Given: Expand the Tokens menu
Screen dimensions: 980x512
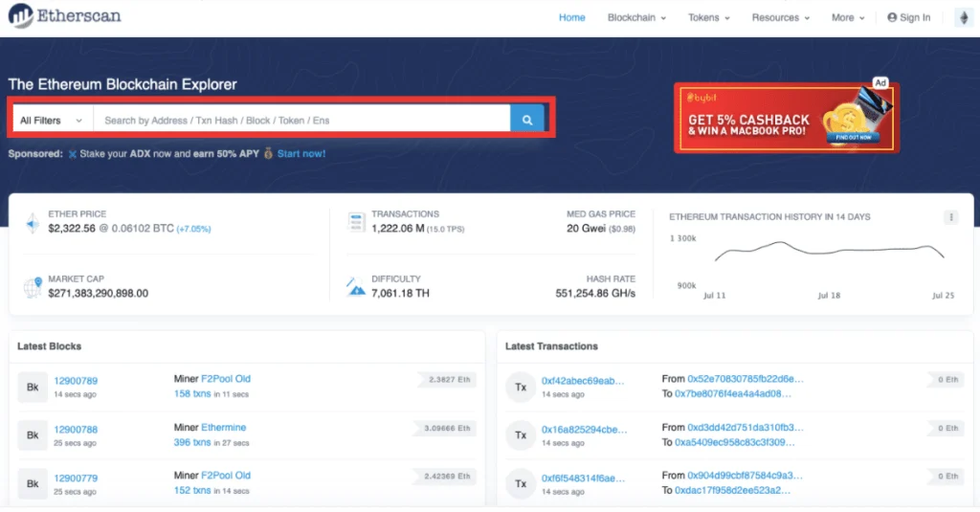Looking at the screenshot, I should tap(709, 17).
